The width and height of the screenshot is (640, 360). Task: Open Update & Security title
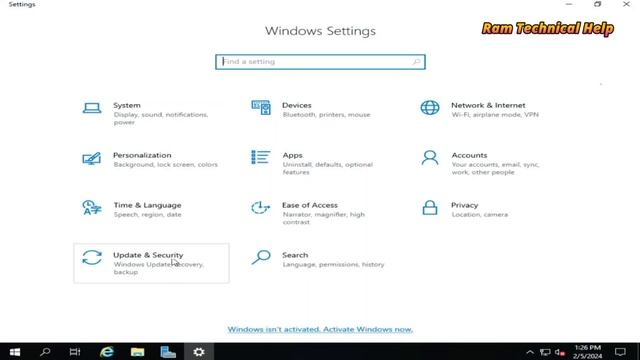(x=148, y=255)
